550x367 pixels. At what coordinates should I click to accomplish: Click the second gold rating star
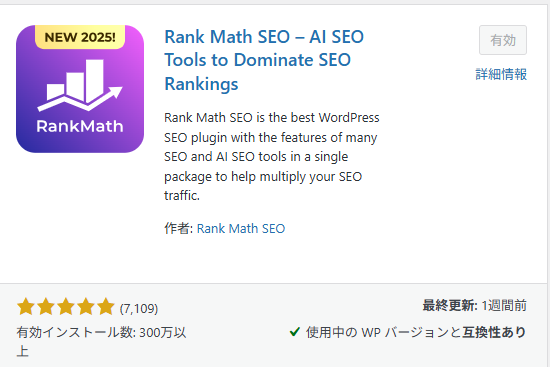(x=46, y=307)
